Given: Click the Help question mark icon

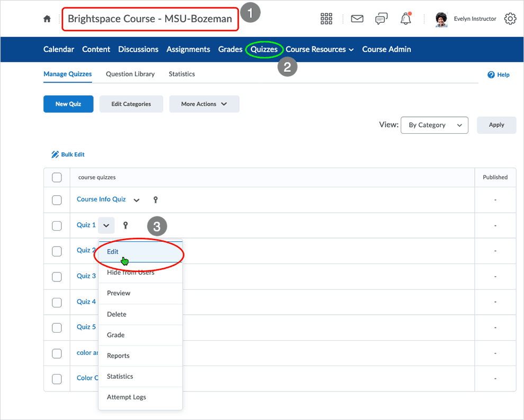Looking at the screenshot, I should [x=491, y=75].
